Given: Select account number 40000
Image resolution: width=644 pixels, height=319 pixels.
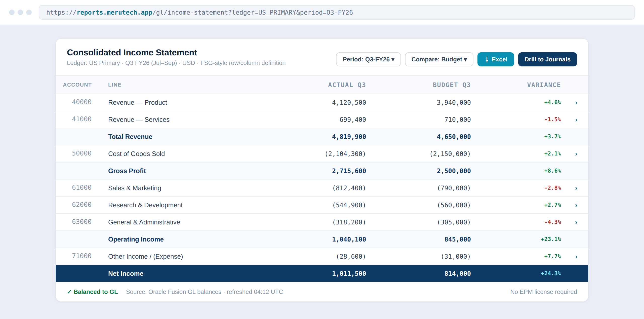Looking at the screenshot, I should coord(82,102).
